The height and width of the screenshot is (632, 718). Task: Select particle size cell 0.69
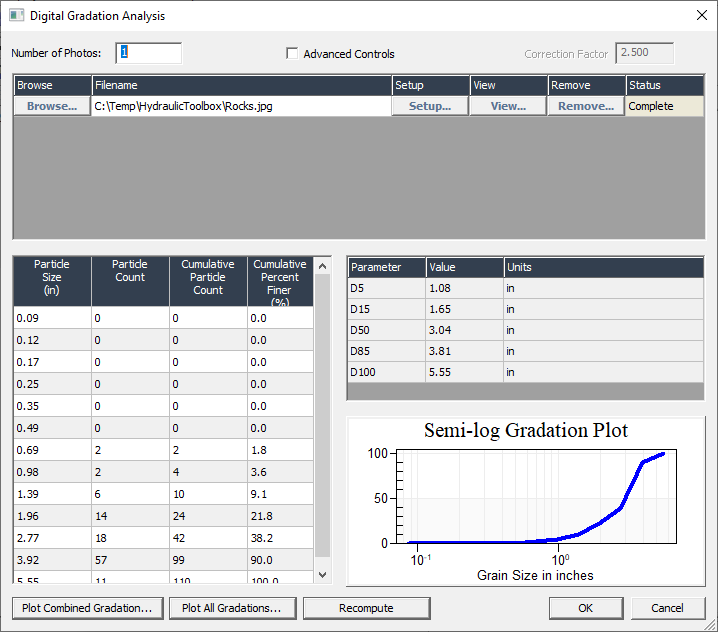tap(52, 450)
